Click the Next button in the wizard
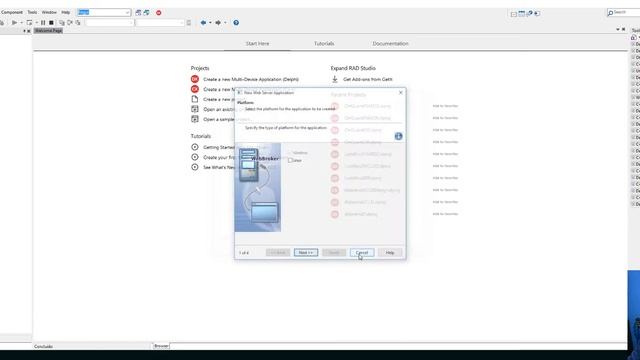The image size is (640, 360). click(x=306, y=253)
